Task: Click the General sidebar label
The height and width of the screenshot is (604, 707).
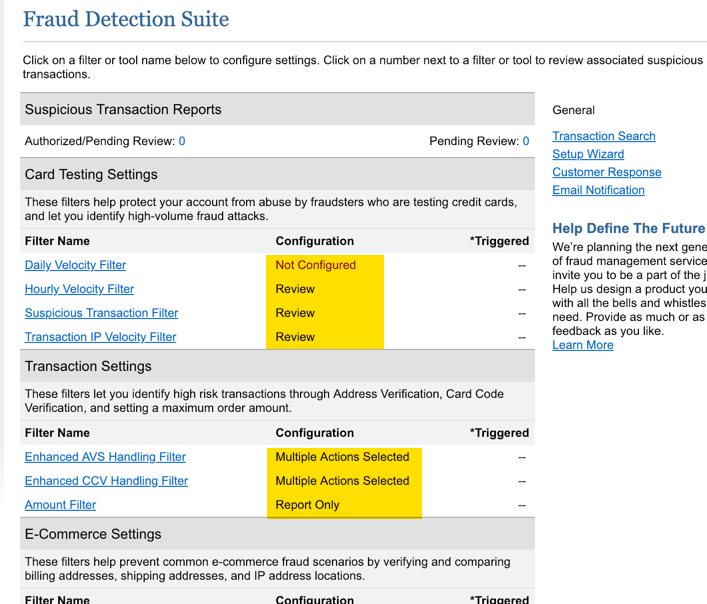Action: (574, 110)
